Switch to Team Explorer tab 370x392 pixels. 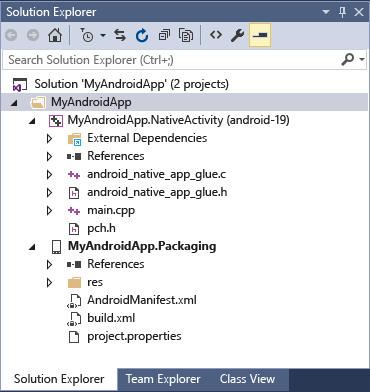tap(163, 379)
